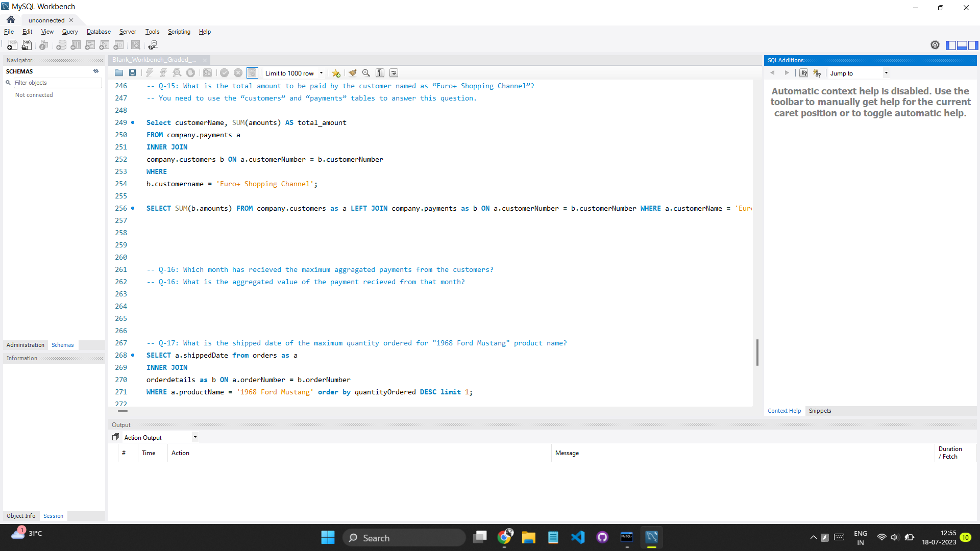Hide the right SQL Additions sidebar panel
Viewport: 980px width, 551px height.
coord(973,45)
